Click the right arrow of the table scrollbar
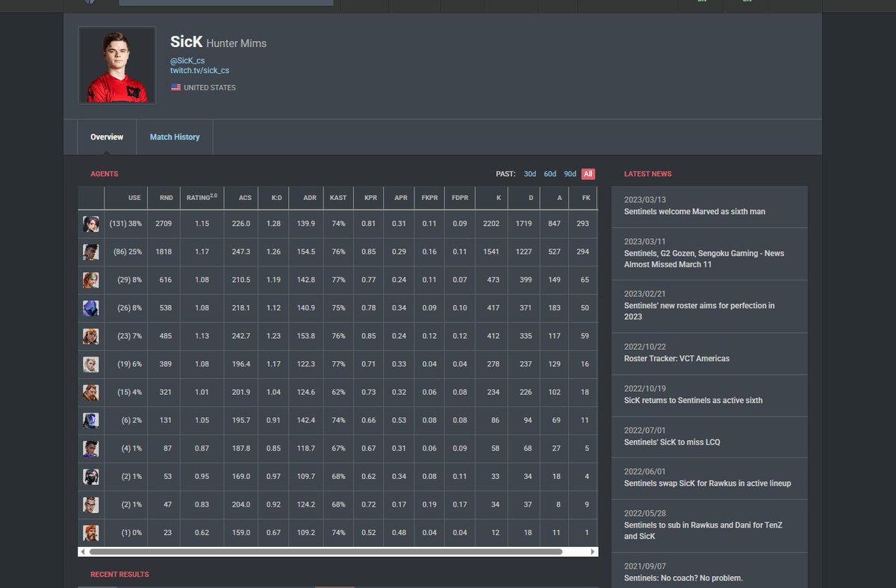The width and height of the screenshot is (896, 588). [x=594, y=551]
